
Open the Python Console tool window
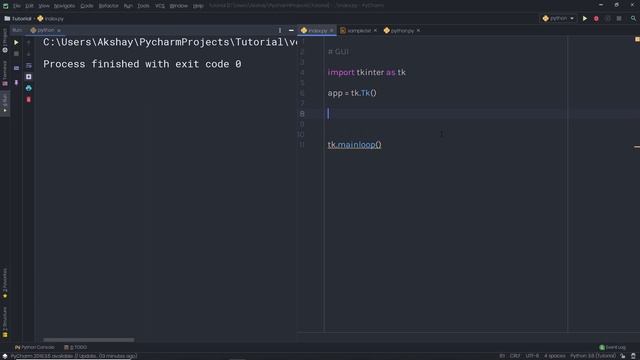click(x=35, y=347)
